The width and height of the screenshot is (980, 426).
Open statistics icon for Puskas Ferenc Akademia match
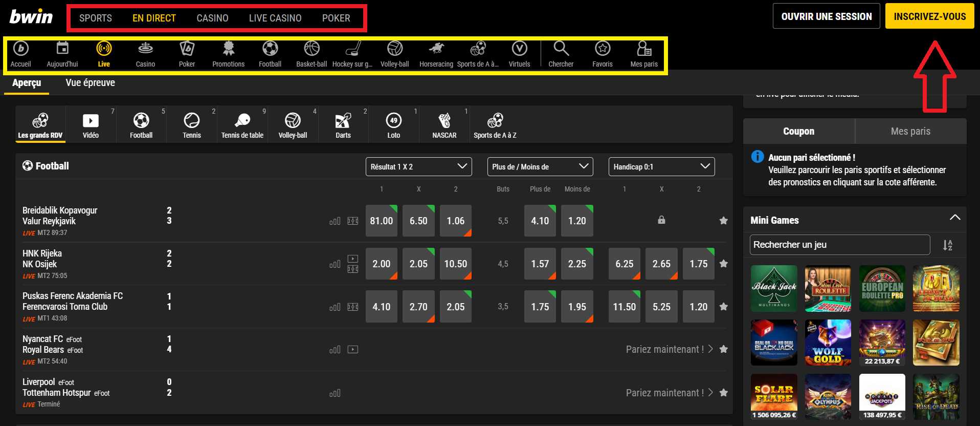click(x=335, y=307)
